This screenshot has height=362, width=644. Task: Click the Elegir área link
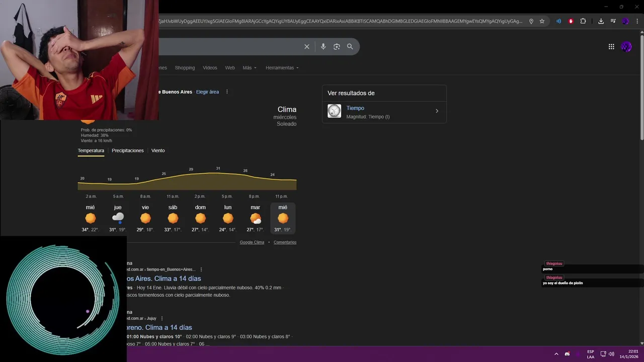(207, 92)
